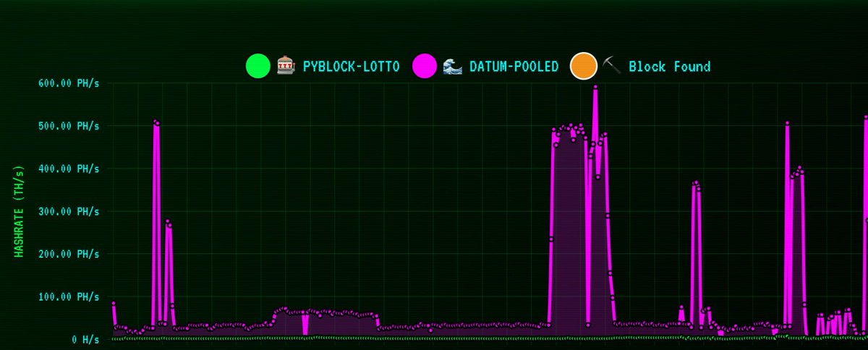Toggle the magenta DATUM-POOLED legend swatch
The width and height of the screenshot is (868, 350).
coord(425,67)
